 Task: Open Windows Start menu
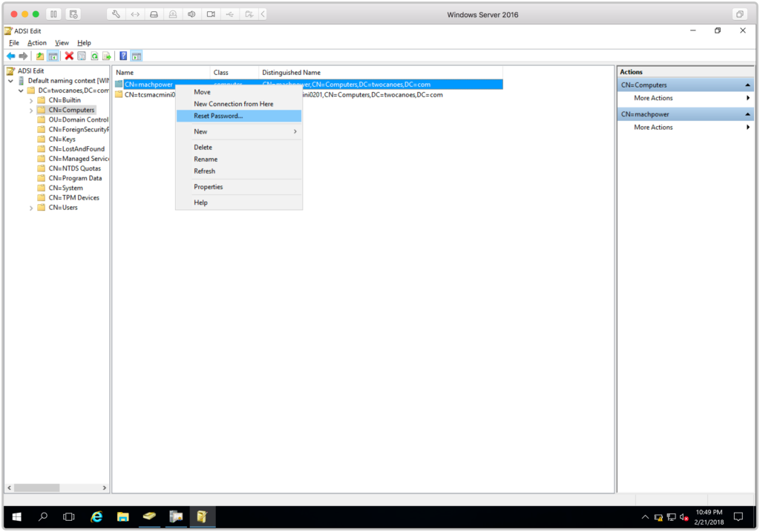(x=16, y=517)
